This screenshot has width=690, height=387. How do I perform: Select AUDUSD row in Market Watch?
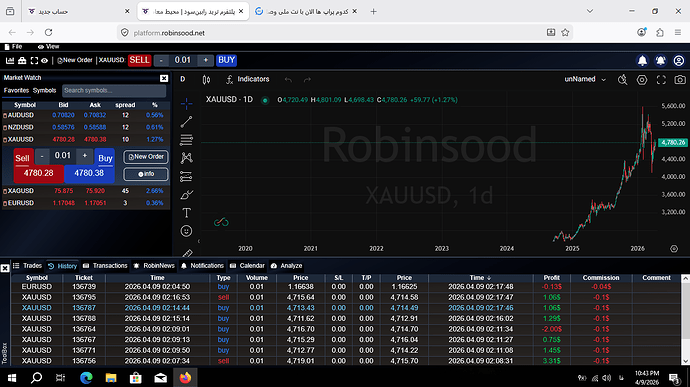86,115
